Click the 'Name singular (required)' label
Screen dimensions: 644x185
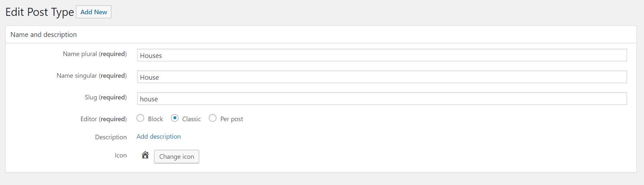tap(91, 76)
